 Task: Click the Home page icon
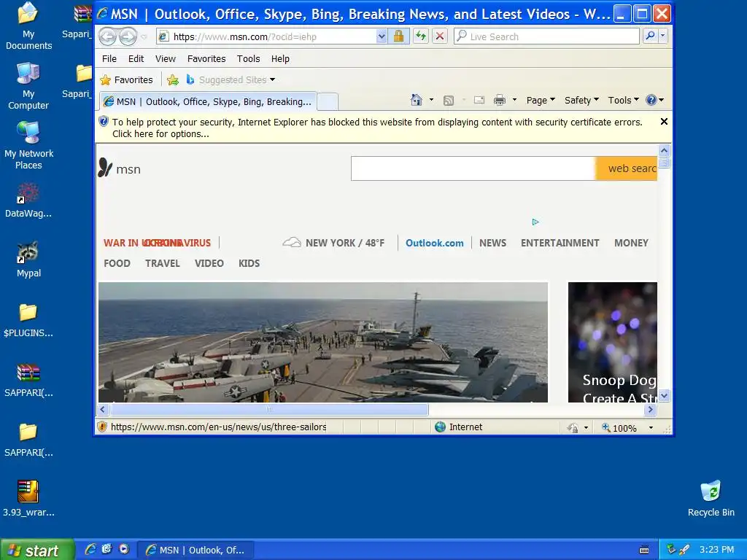(x=417, y=100)
